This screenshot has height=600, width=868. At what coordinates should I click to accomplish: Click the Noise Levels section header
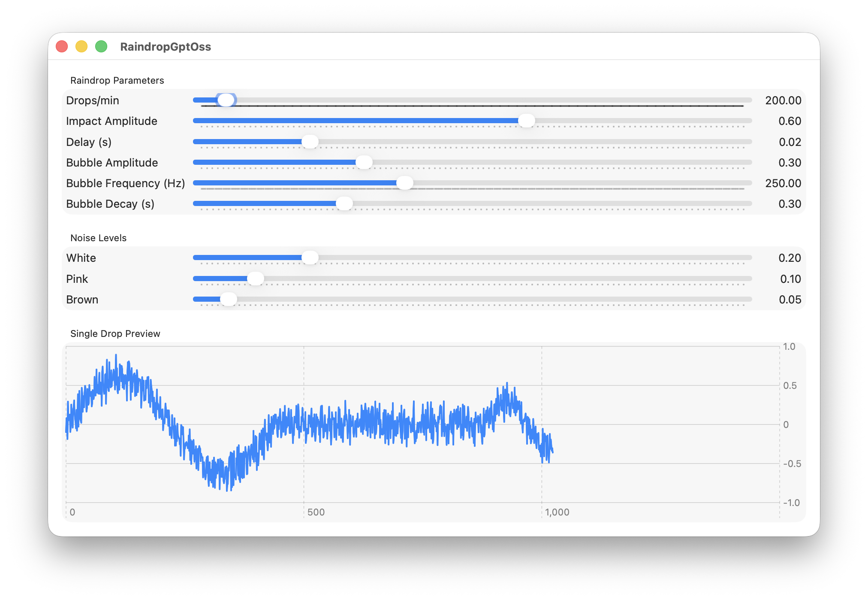pos(98,238)
